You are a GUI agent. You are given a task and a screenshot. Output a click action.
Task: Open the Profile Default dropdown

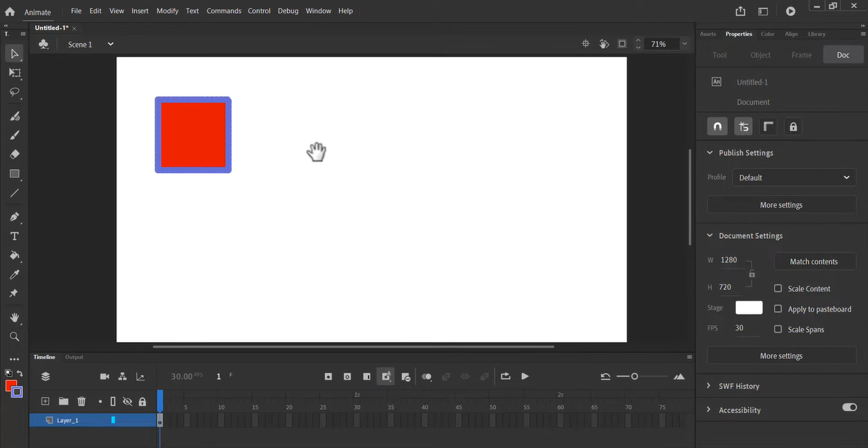point(794,178)
